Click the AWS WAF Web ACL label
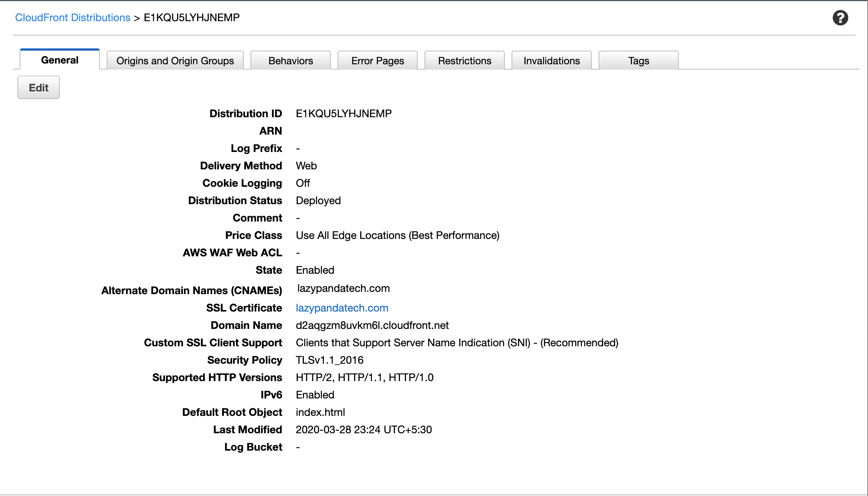Viewport: 868px width, 496px height. coord(232,253)
